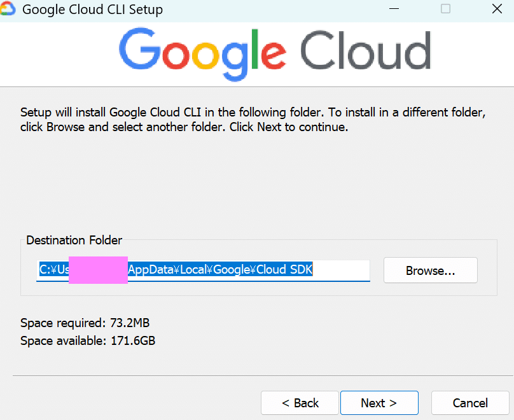
Task: Click the 'Google Cloud CLI Setup' title text
Action: pyautogui.click(x=92, y=9)
